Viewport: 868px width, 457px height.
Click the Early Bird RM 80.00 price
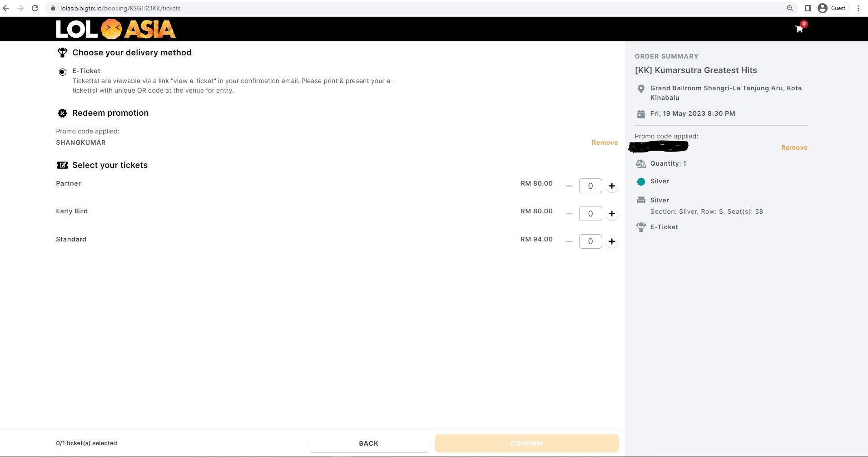click(x=536, y=211)
